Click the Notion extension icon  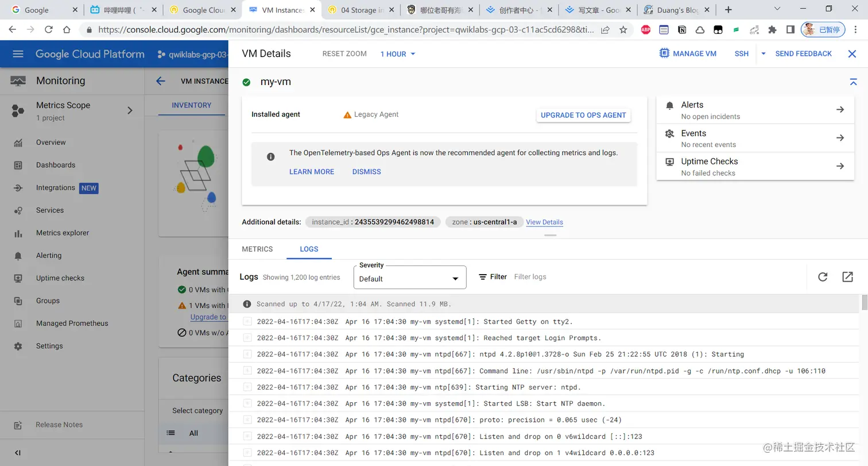coord(682,30)
